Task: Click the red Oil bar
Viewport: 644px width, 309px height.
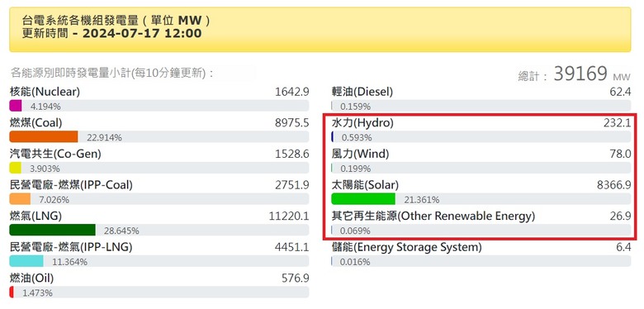Action: click(x=12, y=292)
